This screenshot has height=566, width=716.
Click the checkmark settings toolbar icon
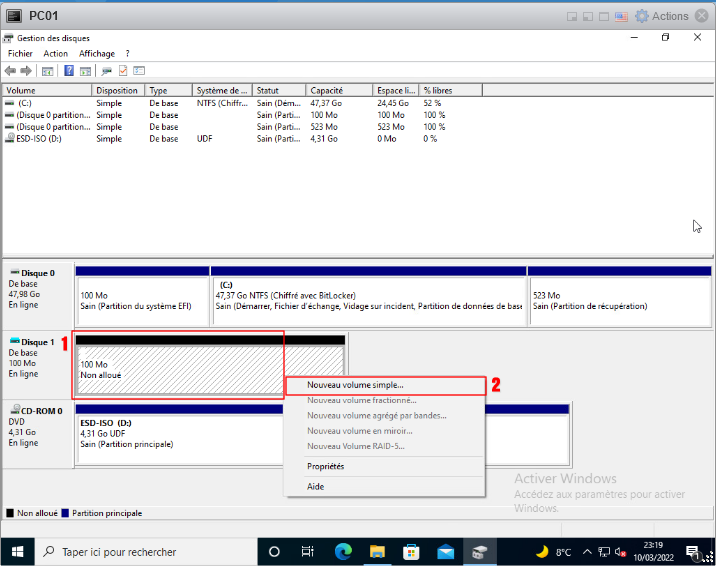tap(123, 71)
